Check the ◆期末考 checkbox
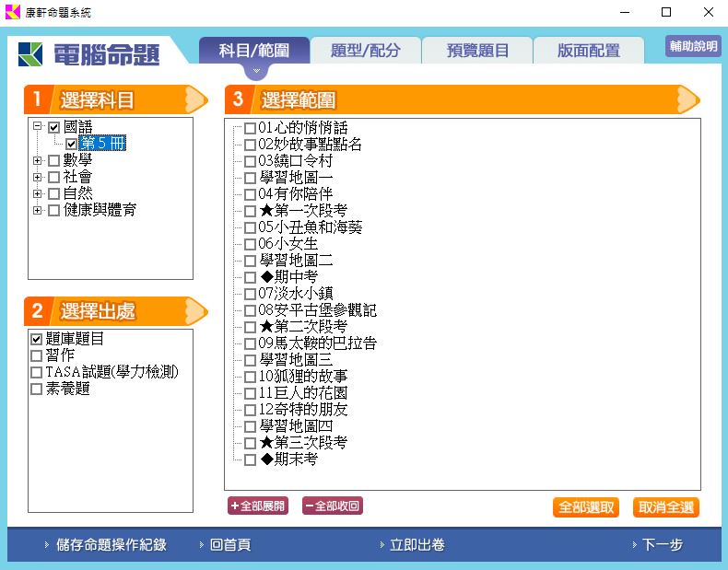 point(250,460)
